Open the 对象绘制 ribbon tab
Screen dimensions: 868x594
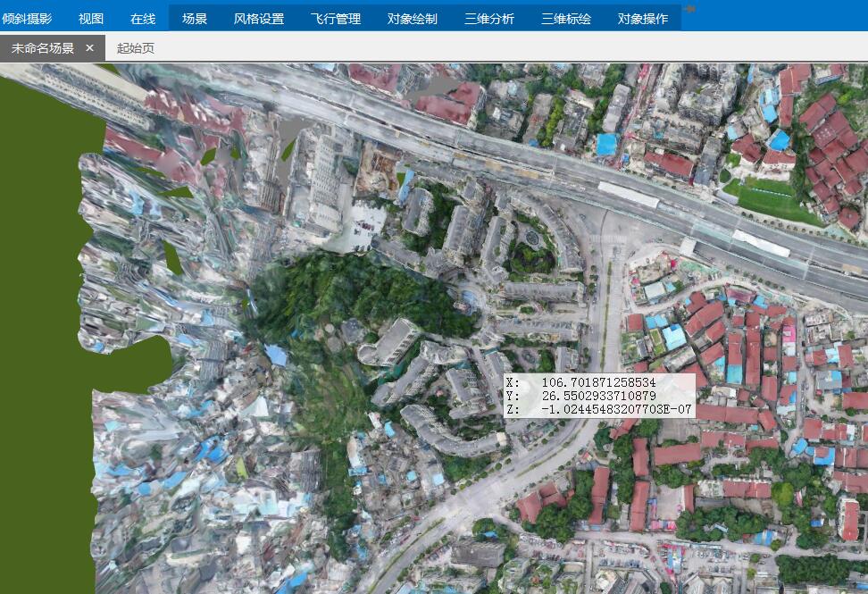tap(413, 19)
